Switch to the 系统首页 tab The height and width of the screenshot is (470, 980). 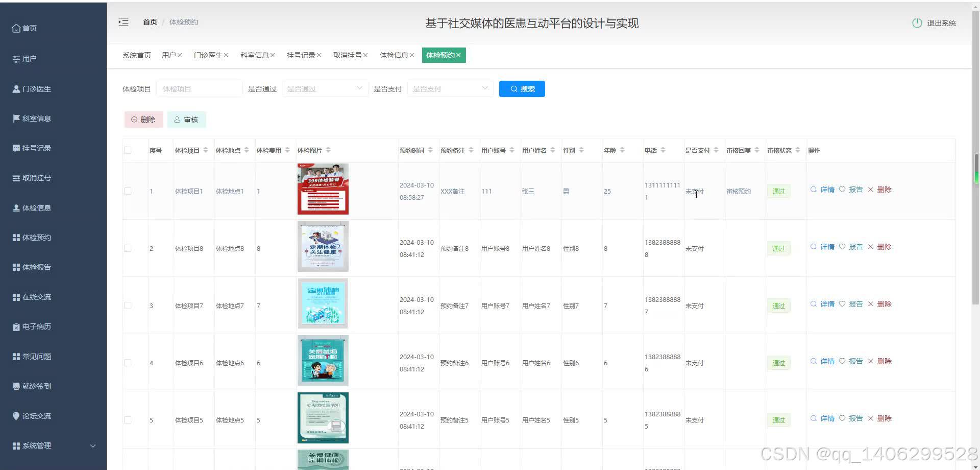(x=137, y=55)
